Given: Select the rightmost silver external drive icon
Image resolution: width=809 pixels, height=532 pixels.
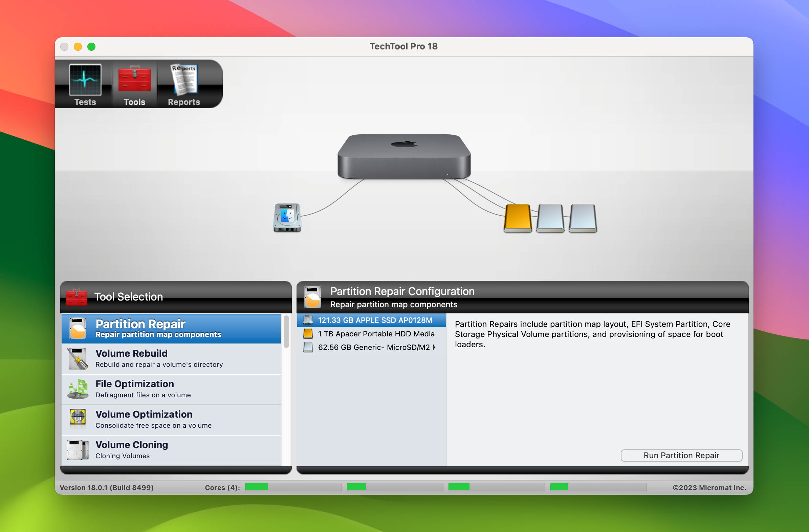Looking at the screenshot, I should tap(583, 218).
